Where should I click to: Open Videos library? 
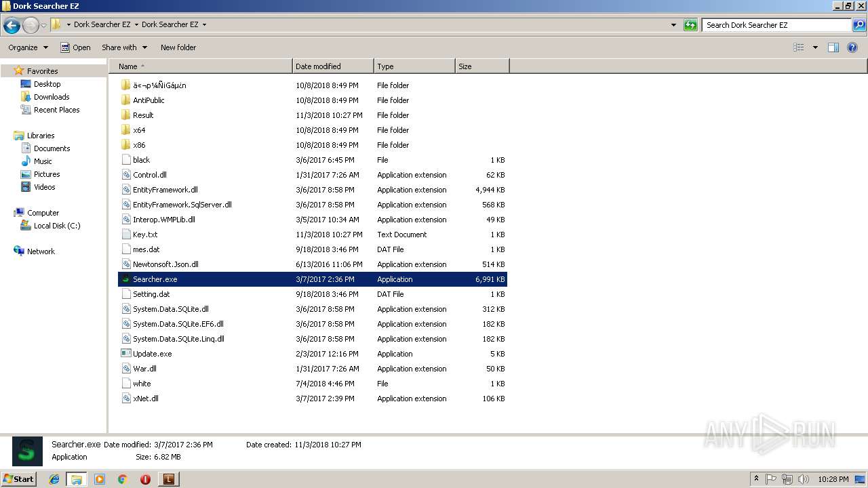(45, 187)
